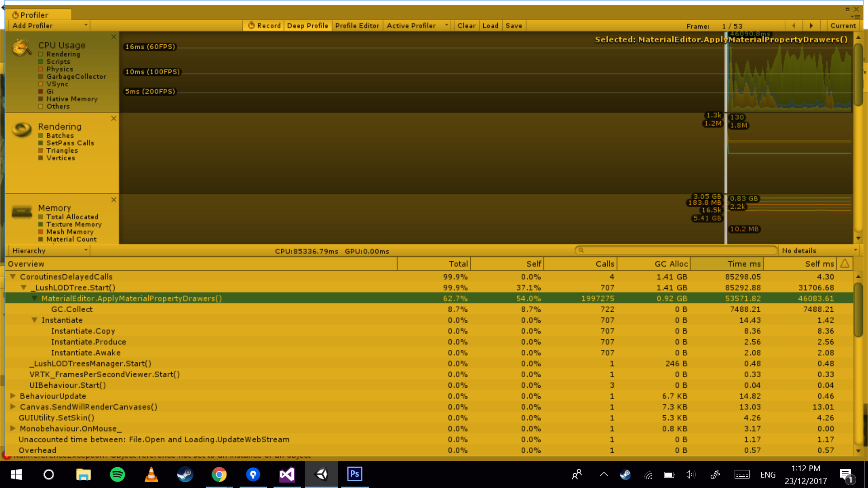
Task: Sort by the Total column header
Action: tap(434, 264)
